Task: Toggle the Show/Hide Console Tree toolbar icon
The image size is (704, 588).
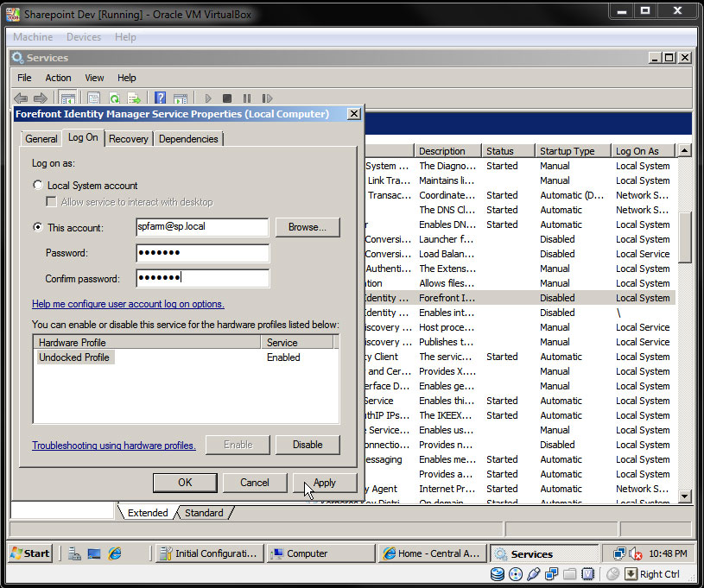Action: pyautogui.click(x=67, y=98)
